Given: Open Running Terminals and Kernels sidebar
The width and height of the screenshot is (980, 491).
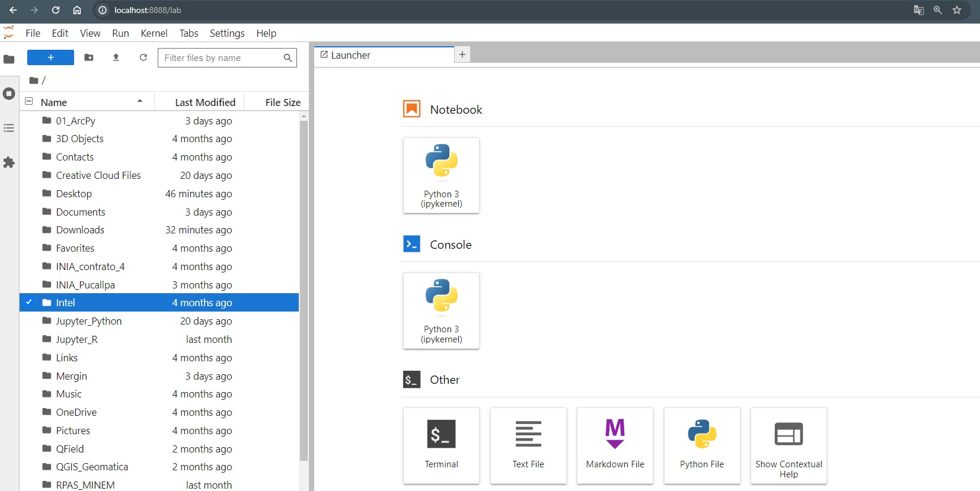Looking at the screenshot, I should pyautogui.click(x=9, y=94).
